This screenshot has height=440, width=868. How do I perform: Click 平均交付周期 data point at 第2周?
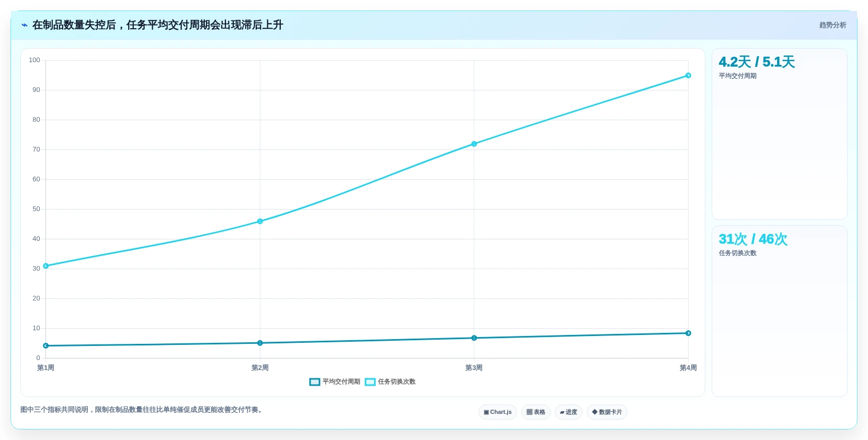click(260, 343)
